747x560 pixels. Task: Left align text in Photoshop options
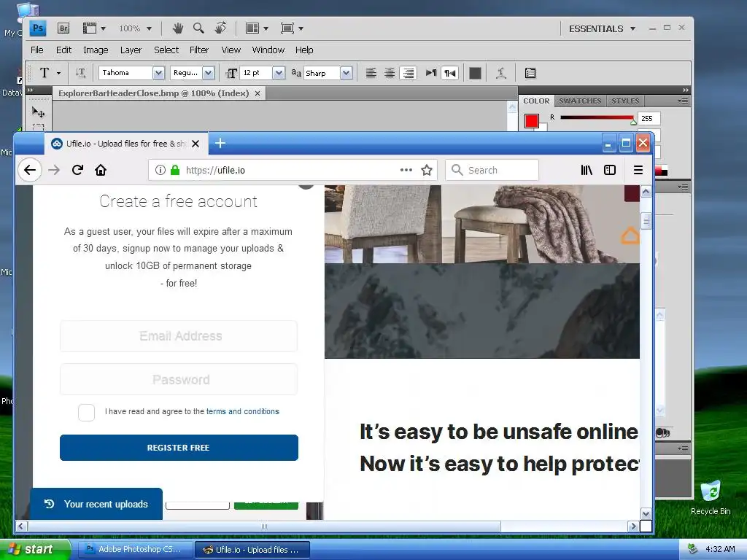[371, 73]
